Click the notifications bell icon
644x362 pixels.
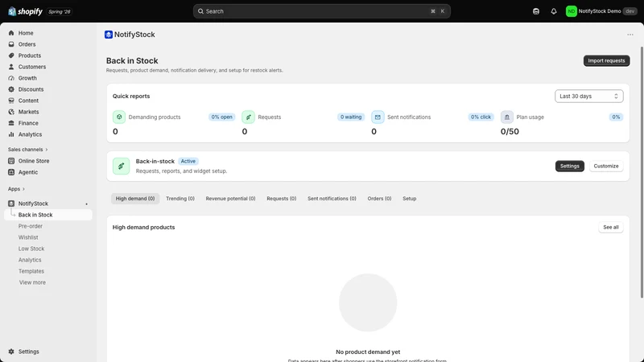point(554,11)
